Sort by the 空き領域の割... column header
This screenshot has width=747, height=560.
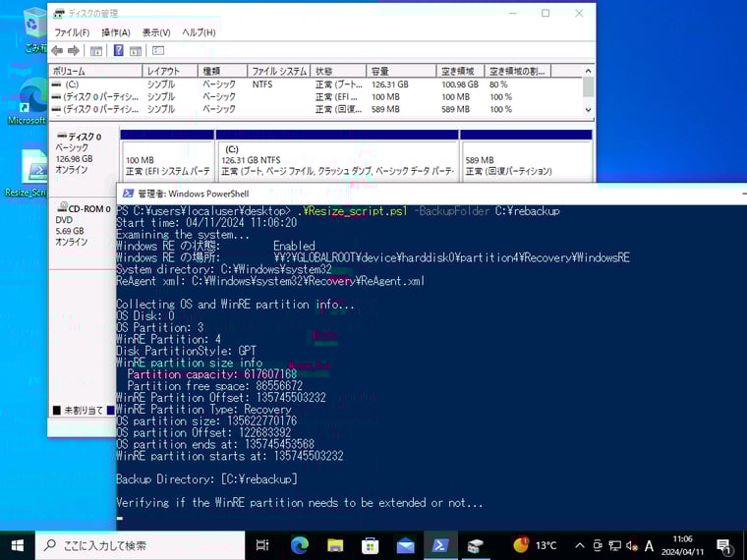click(x=518, y=71)
